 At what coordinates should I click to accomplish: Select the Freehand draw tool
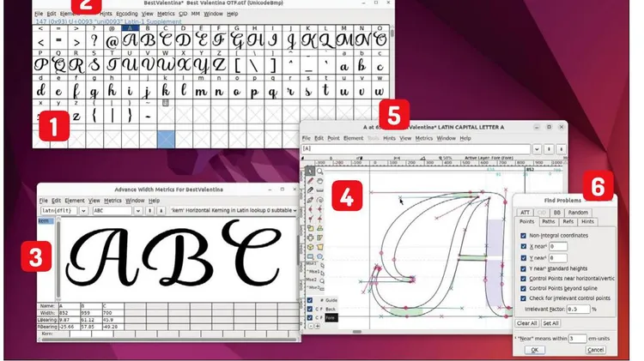pos(310,181)
